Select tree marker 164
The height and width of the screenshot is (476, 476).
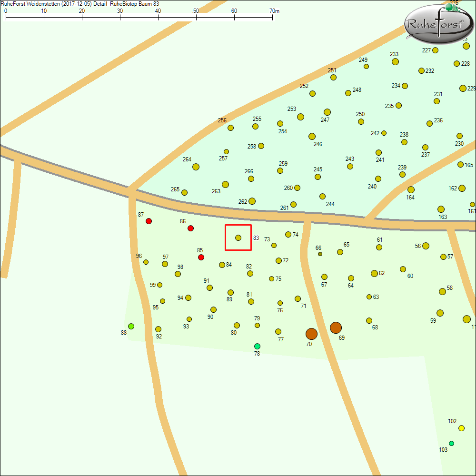tap(411, 190)
